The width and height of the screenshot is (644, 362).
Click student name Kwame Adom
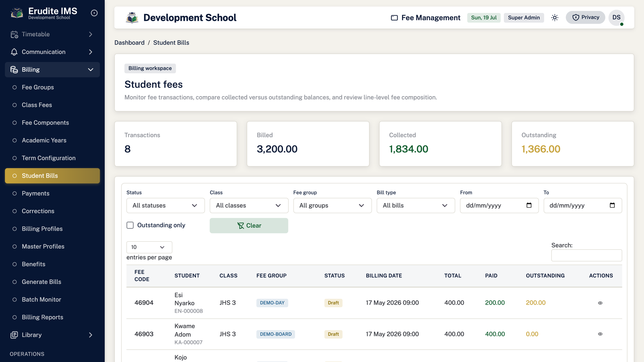(184, 330)
